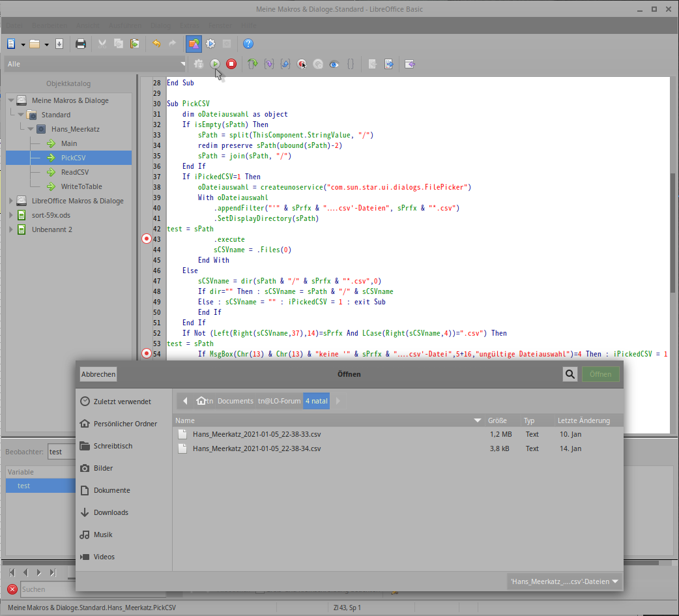
Task: Click the New document icon
Action: pyautogui.click(x=11, y=44)
